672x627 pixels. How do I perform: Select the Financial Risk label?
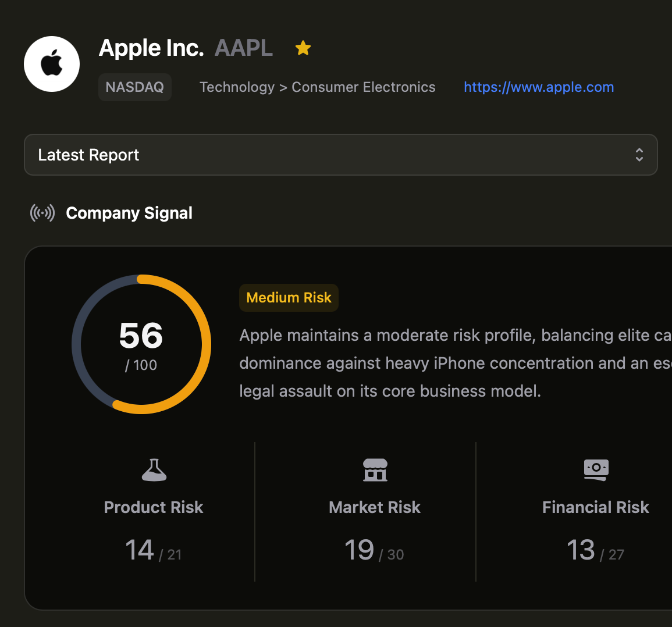pos(596,507)
